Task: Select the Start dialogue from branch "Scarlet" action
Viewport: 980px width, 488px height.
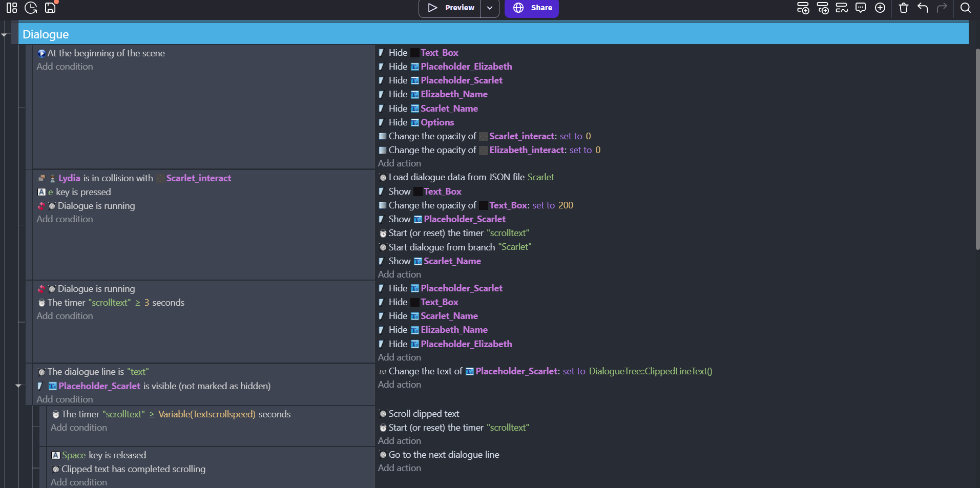Action: coord(455,247)
